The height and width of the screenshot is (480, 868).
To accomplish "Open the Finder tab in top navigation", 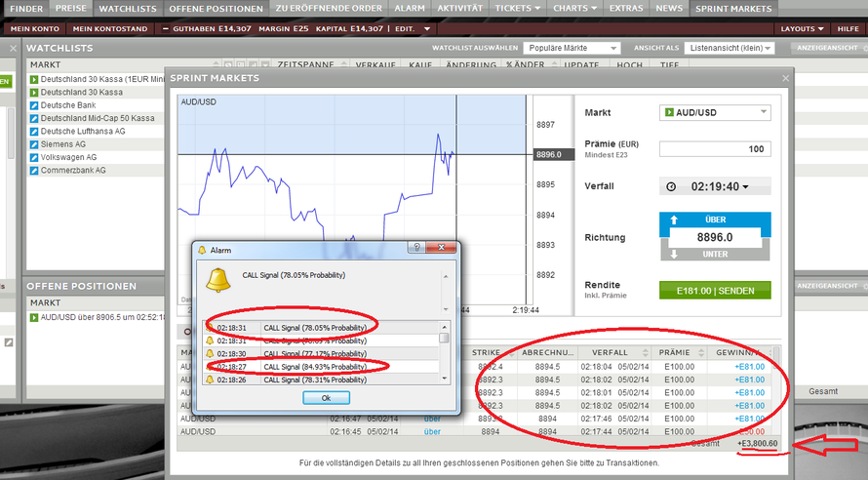I will coord(26,9).
